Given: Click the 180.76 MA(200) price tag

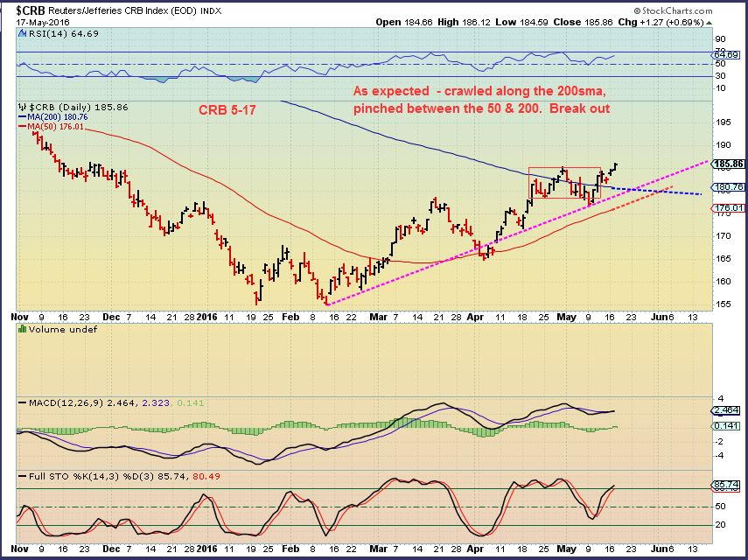Looking at the screenshot, I should click(729, 187).
